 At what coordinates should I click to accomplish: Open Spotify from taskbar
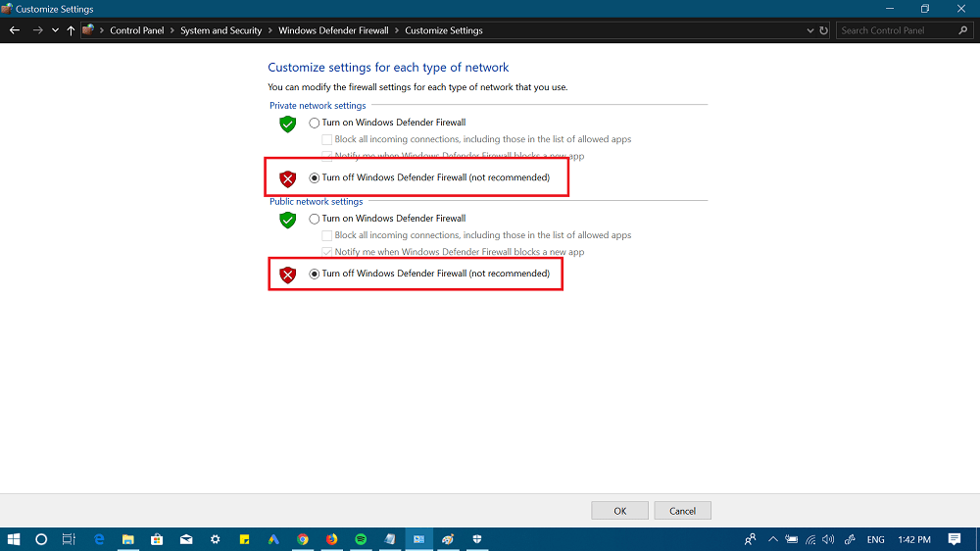(361, 539)
